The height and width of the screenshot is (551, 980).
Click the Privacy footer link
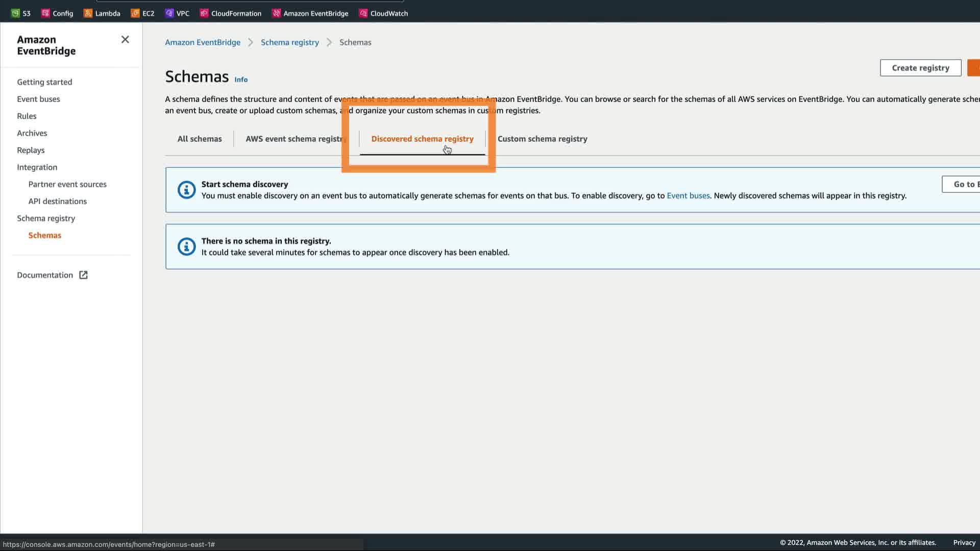tap(964, 542)
